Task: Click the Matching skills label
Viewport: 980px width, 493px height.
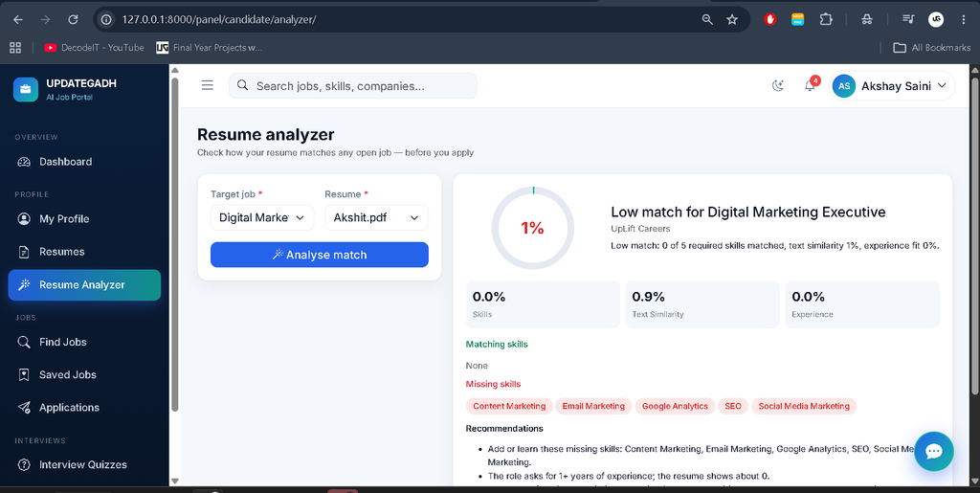Action: (497, 345)
